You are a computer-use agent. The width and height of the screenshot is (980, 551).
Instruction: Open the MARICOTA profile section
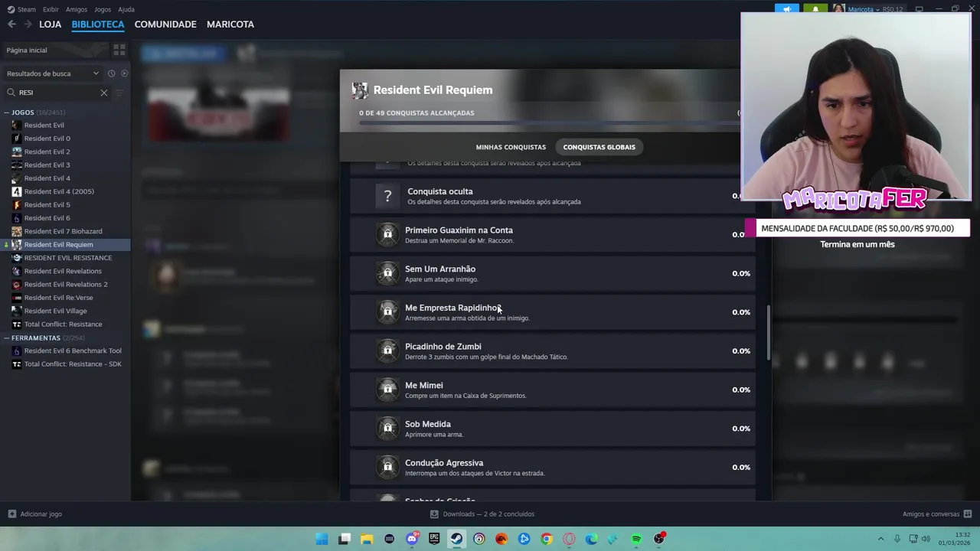[230, 24]
